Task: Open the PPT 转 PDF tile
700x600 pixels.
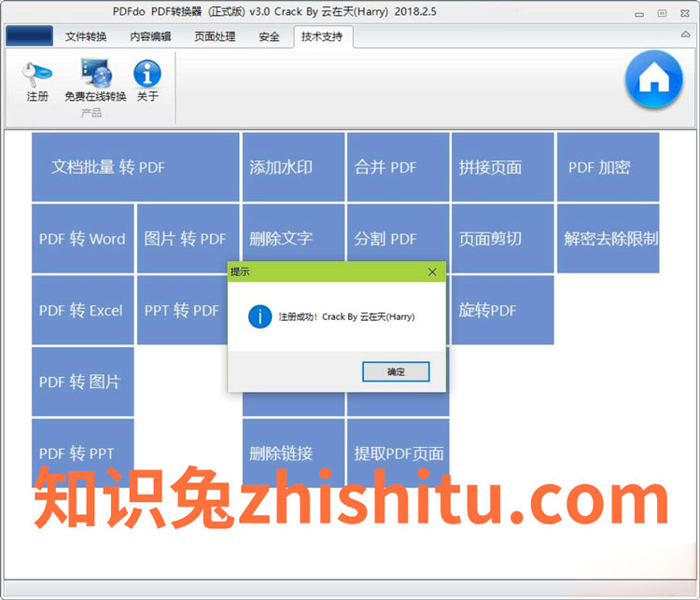Action: pyautogui.click(x=182, y=310)
